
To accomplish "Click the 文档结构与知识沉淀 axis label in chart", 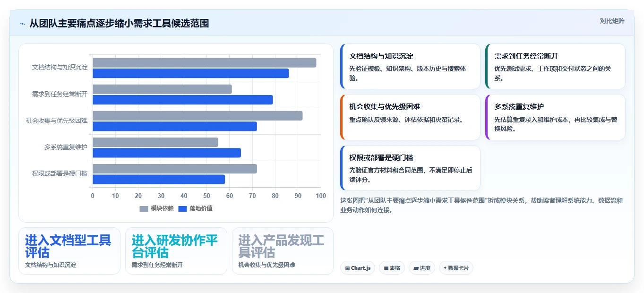I will coord(60,67).
